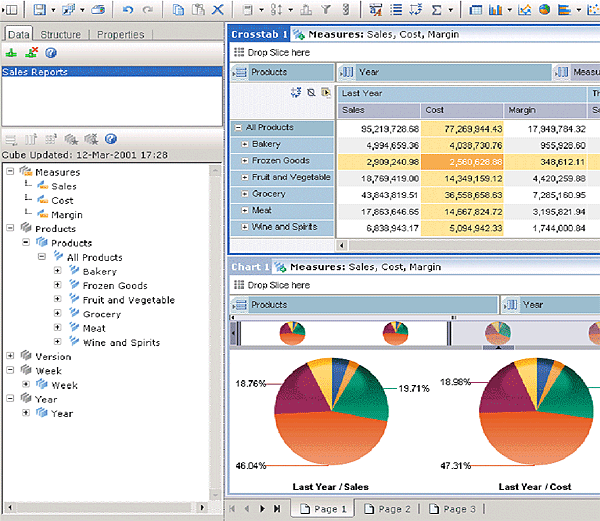Click the pie chart icon in toolbar

544,9
